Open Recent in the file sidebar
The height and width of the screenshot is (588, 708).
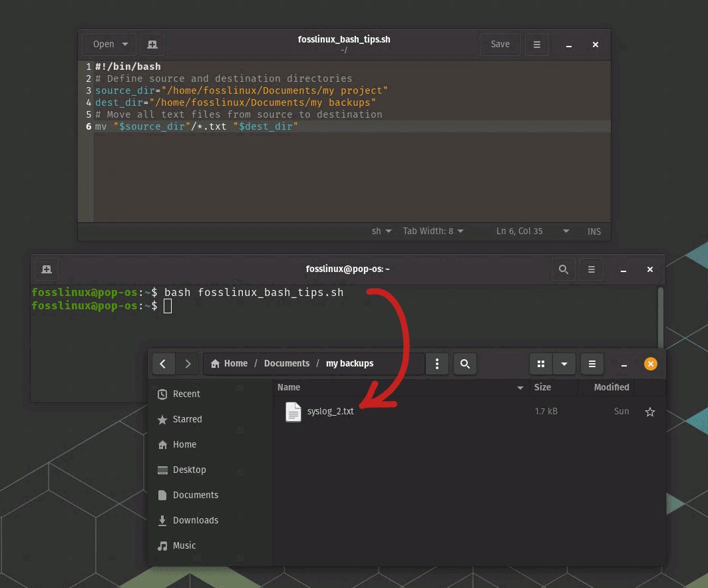[186, 394]
